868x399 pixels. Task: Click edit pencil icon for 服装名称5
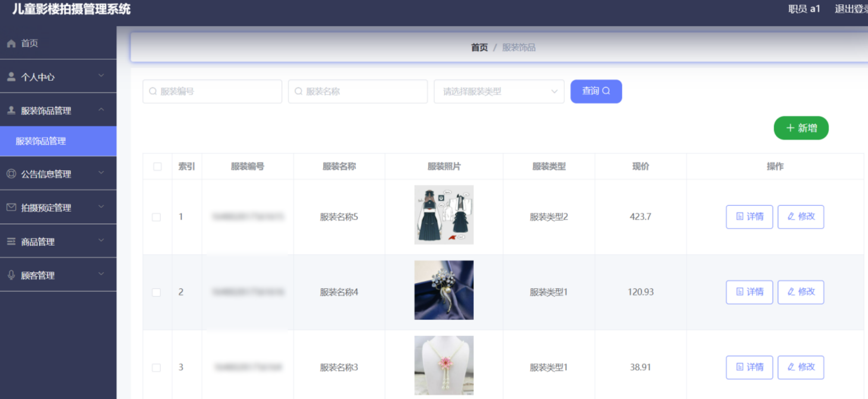[791, 216]
